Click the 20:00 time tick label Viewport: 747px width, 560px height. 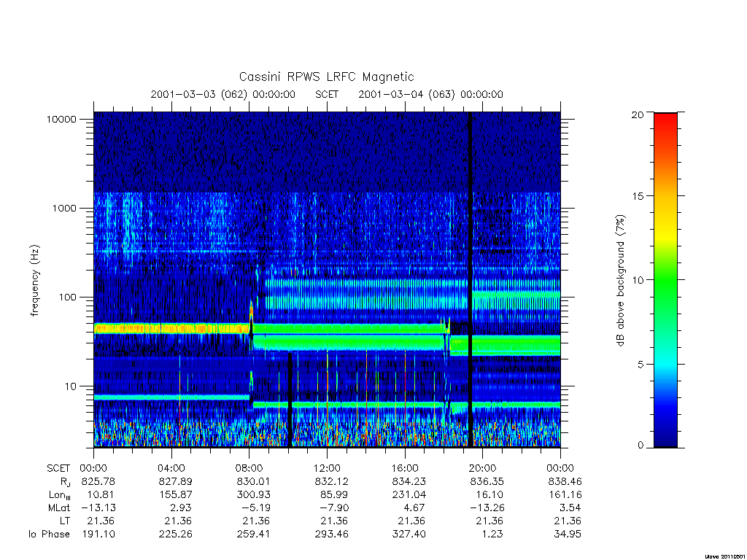point(483,468)
